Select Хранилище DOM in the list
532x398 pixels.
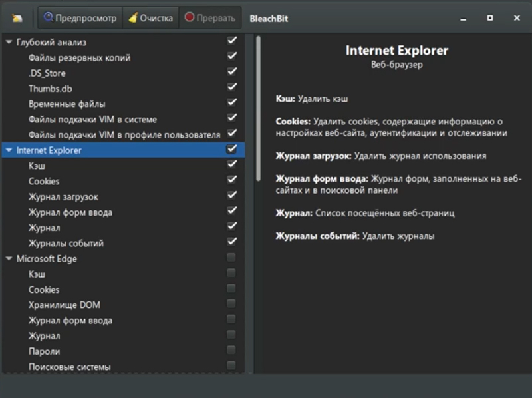click(65, 305)
